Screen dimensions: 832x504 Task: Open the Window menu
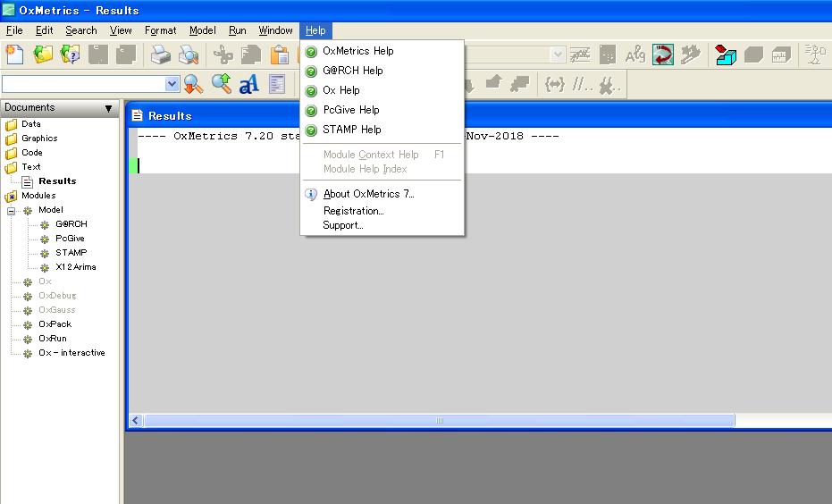pos(275,30)
